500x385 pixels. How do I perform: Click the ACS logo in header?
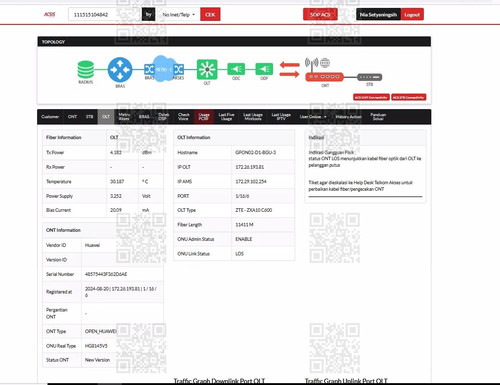[49, 14]
